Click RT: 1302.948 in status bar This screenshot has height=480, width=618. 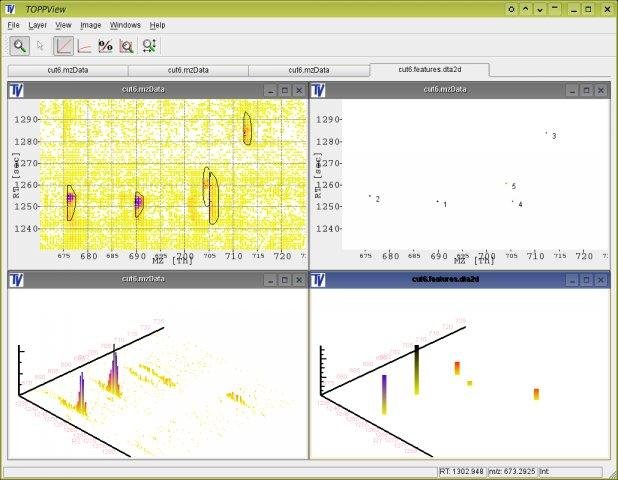pyautogui.click(x=462, y=471)
